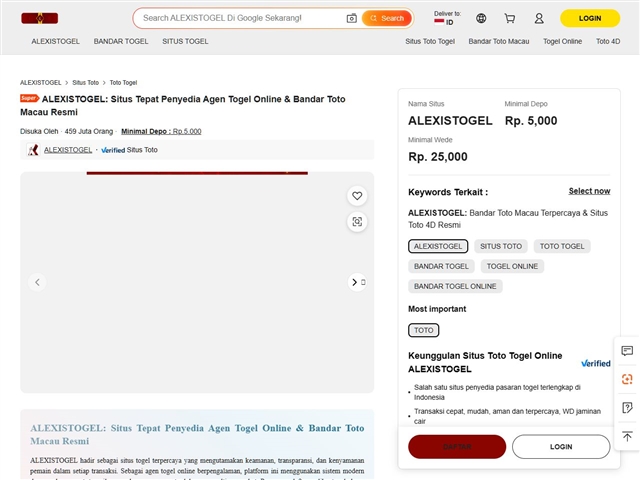The height and width of the screenshot is (480, 640).
Task: Open Toto 4D nav link
Action: pos(608,41)
